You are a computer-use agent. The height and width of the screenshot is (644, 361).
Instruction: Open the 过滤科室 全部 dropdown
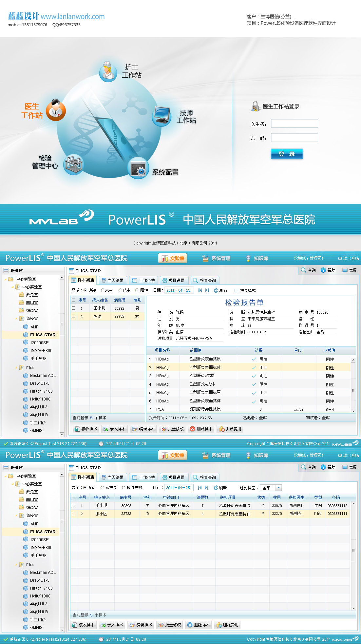(271, 488)
